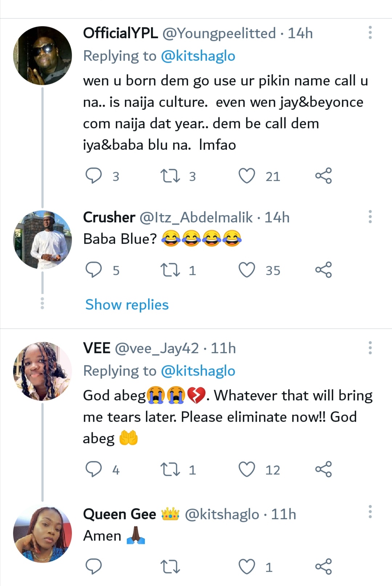Viewport: 392px width, 586px height.
Task: Retweet OfficialYPL's naija culture tweet
Action: tap(170, 176)
